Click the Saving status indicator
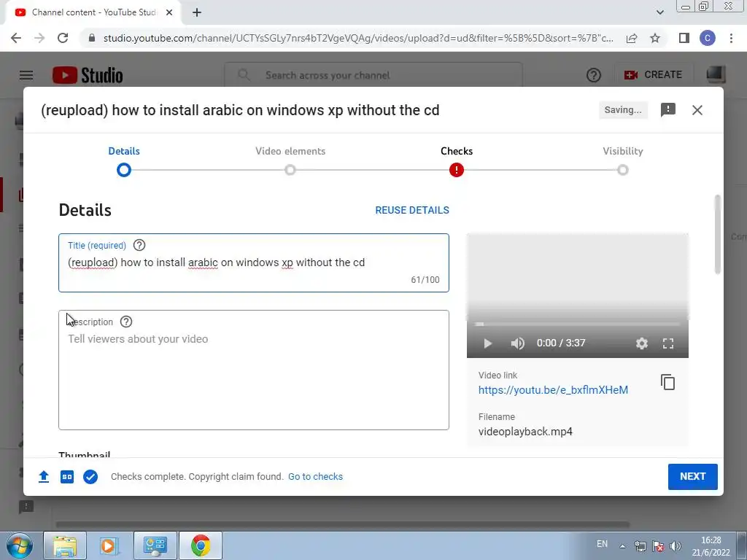The width and height of the screenshot is (747, 560). tap(623, 110)
